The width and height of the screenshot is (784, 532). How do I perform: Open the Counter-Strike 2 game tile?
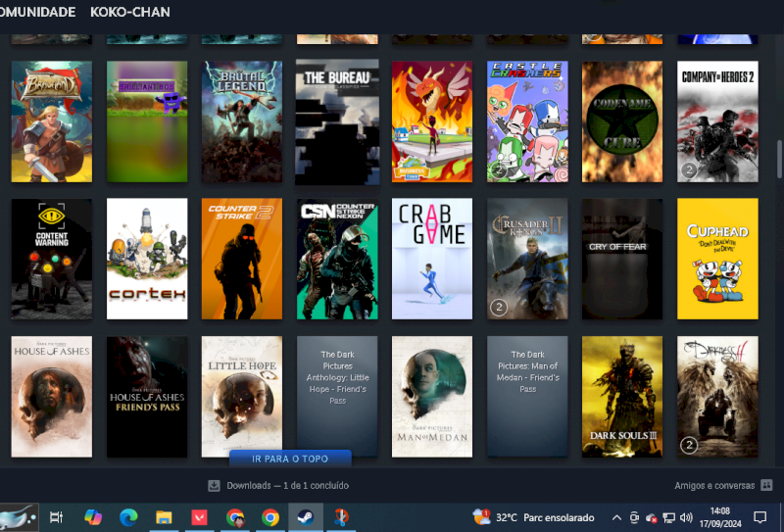pyautogui.click(x=241, y=259)
